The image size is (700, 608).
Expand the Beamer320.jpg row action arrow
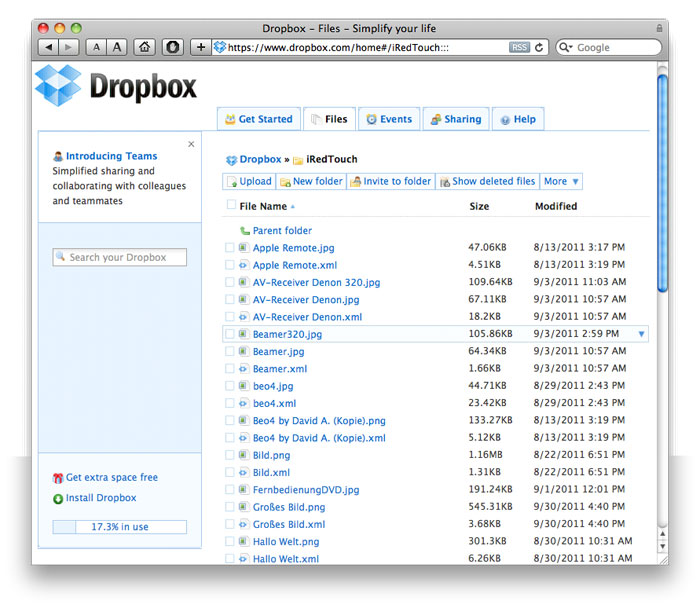(642, 334)
